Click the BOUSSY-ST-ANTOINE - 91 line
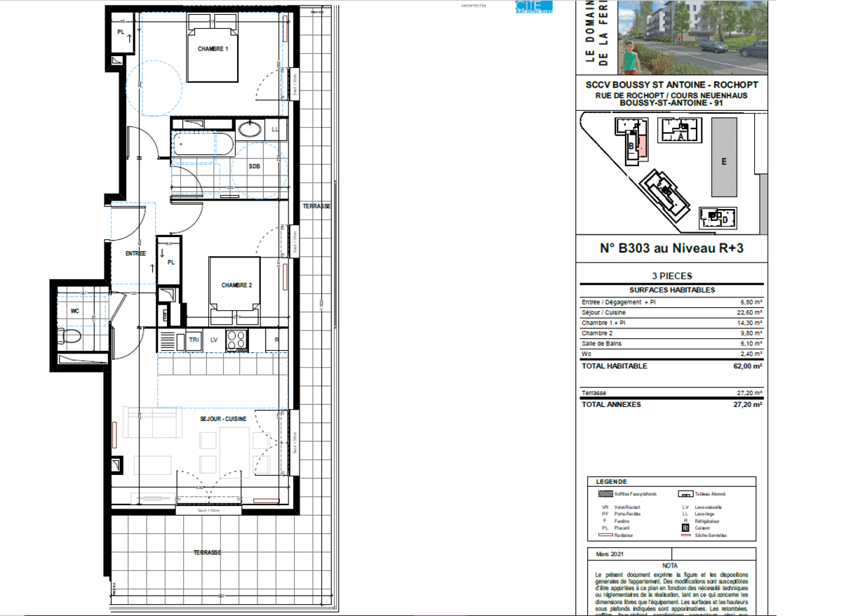The height and width of the screenshot is (616, 851). 672,102
